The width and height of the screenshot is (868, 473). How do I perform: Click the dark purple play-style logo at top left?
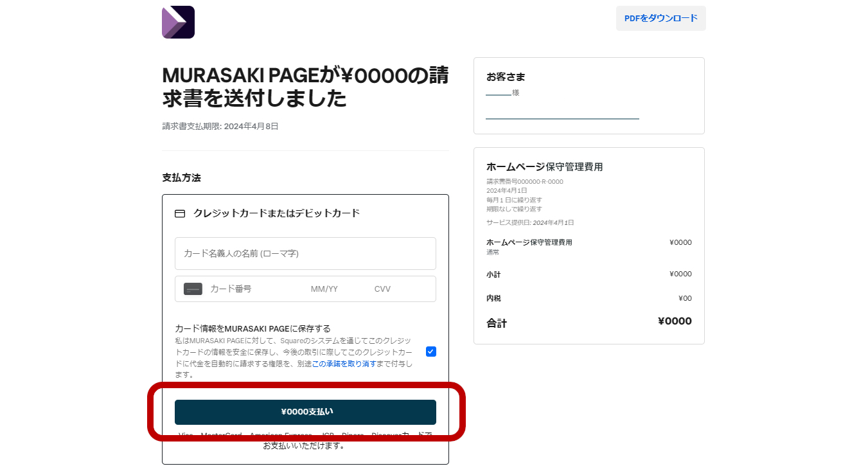coord(178,22)
